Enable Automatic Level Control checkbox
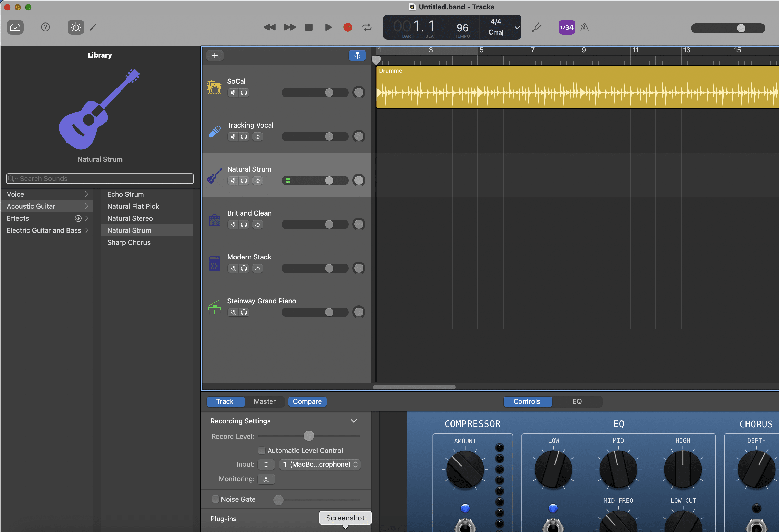This screenshot has height=532, width=779. click(x=261, y=450)
